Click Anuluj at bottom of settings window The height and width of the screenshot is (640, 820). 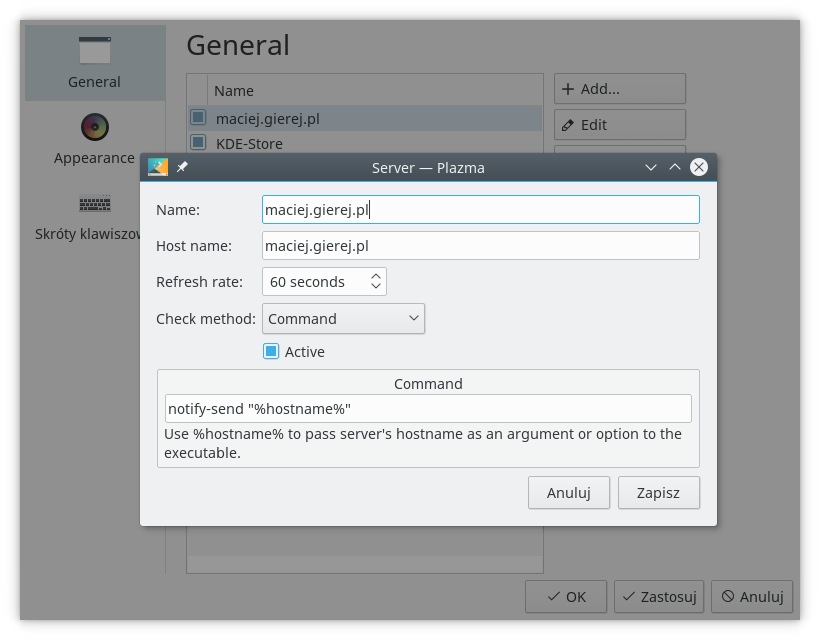[752, 597]
